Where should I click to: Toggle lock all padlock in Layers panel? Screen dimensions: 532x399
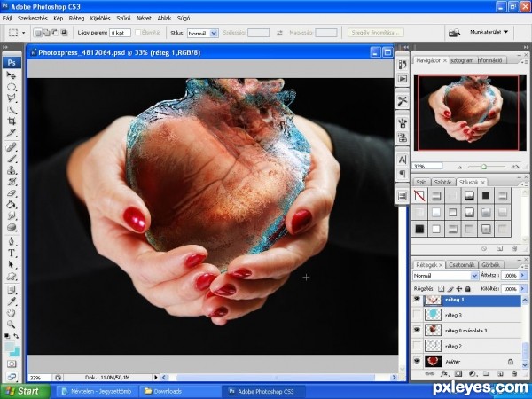(x=468, y=289)
